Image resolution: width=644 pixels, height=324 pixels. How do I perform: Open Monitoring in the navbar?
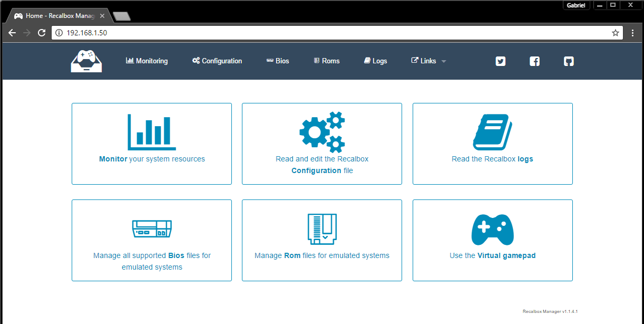pyautogui.click(x=147, y=61)
